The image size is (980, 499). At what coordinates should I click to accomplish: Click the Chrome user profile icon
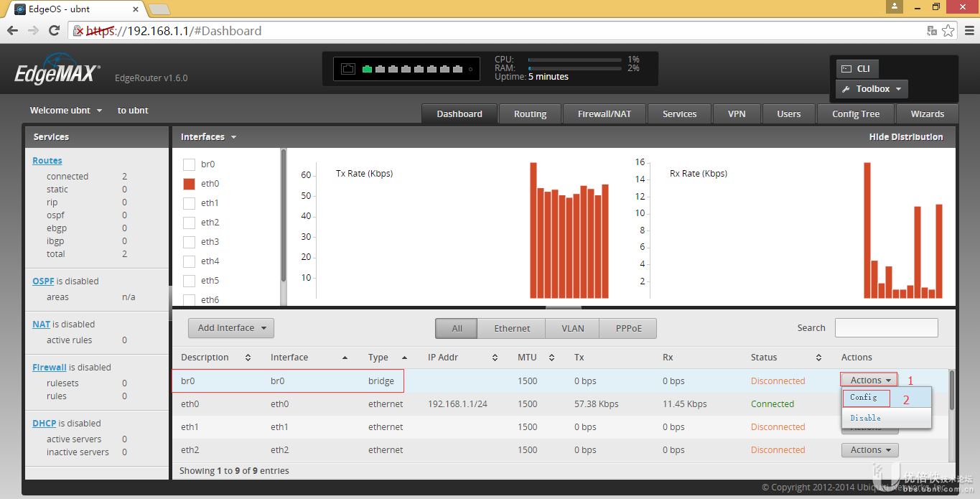coord(894,6)
